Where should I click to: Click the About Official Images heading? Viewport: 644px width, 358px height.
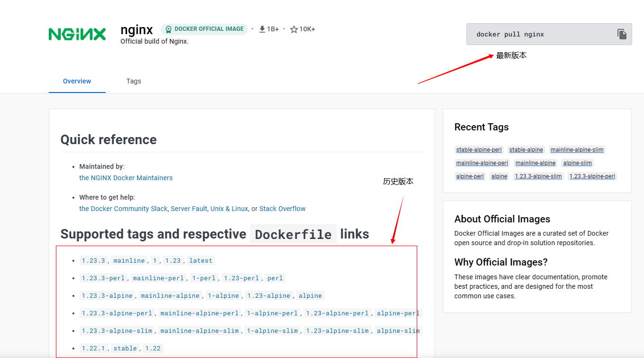pos(502,219)
